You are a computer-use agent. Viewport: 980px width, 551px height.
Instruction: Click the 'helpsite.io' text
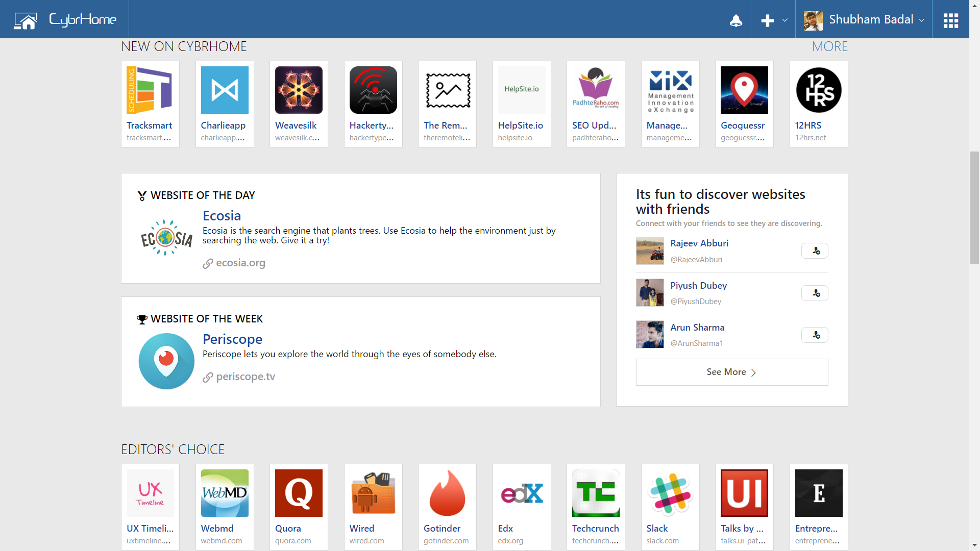(x=515, y=138)
